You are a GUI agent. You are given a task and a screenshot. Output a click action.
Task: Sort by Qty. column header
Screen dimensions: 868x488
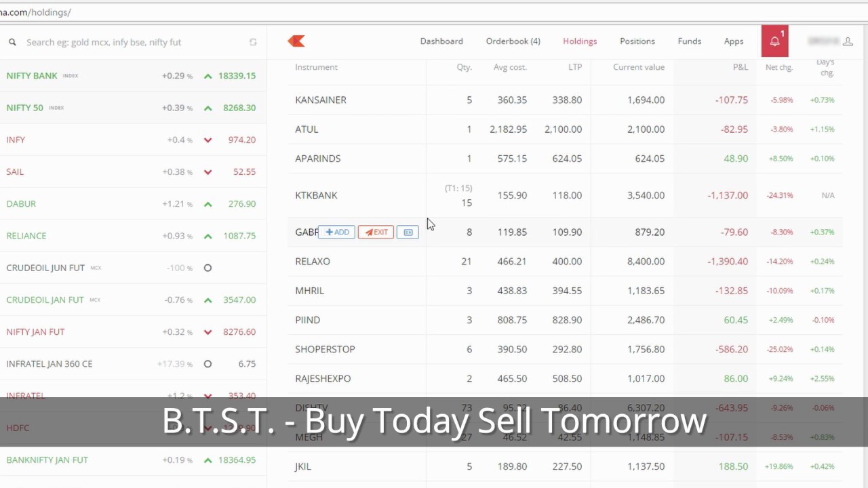(x=464, y=67)
